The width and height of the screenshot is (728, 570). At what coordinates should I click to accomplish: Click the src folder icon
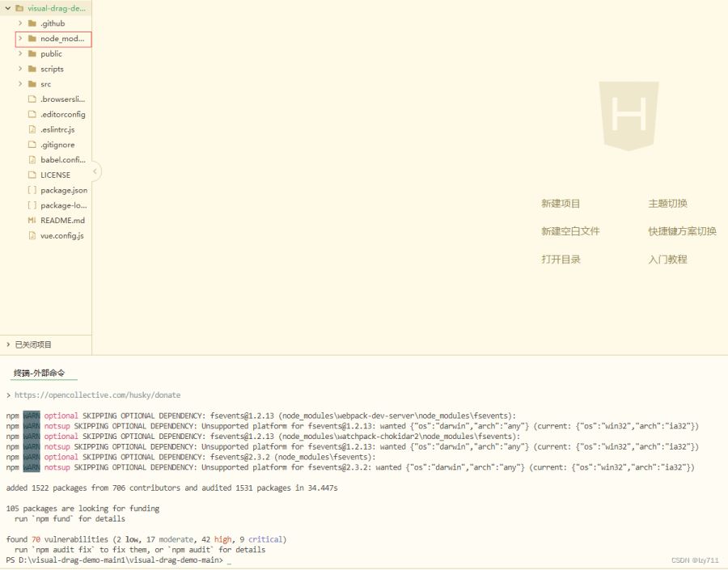coord(32,84)
